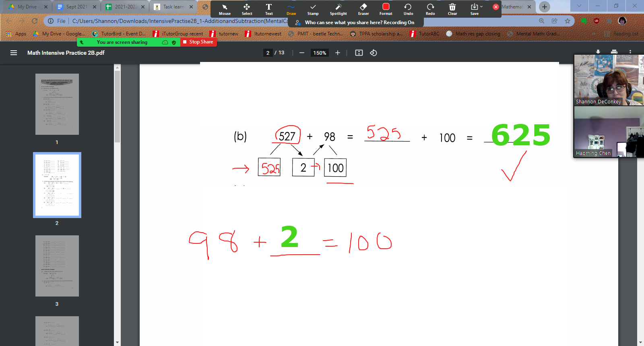The height and width of the screenshot is (346, 644).
Task: Clear all annotations with trash icon
Action: click(452, 9)
